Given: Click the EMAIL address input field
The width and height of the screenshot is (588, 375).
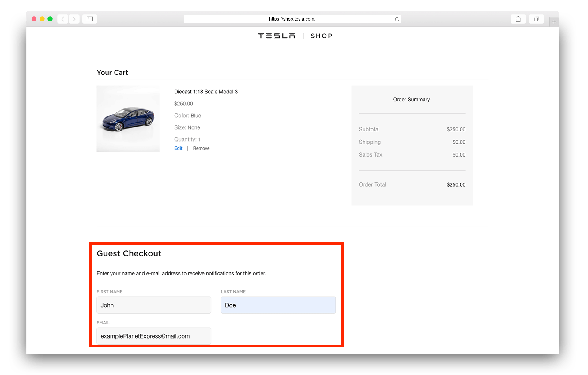Looking at the screenshot, I should [154, 336].
